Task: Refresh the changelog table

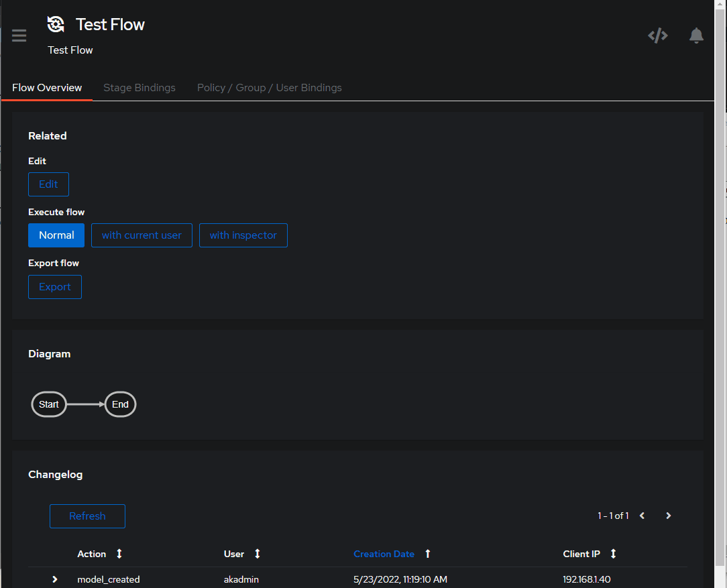Action: pyautogui.click(x=87, y=516)
